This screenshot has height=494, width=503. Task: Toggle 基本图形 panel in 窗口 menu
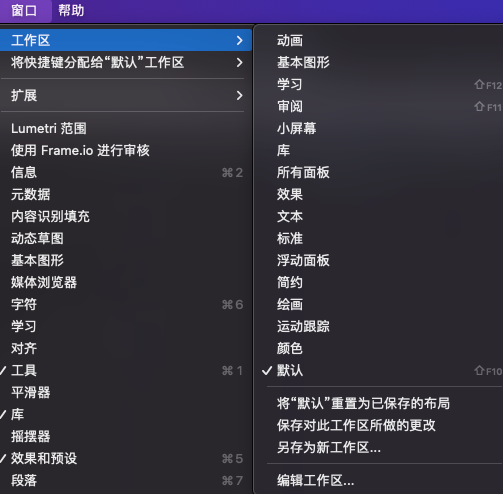pos(126,260)
